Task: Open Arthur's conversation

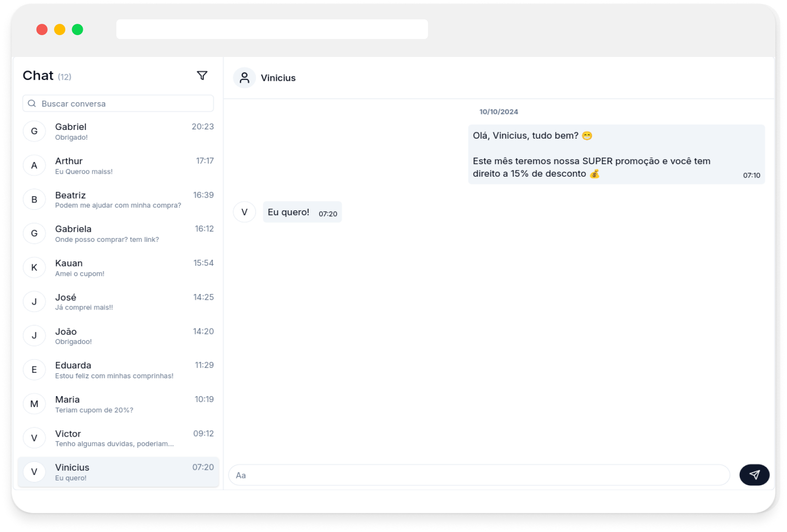Action: (x=118, y=165)
